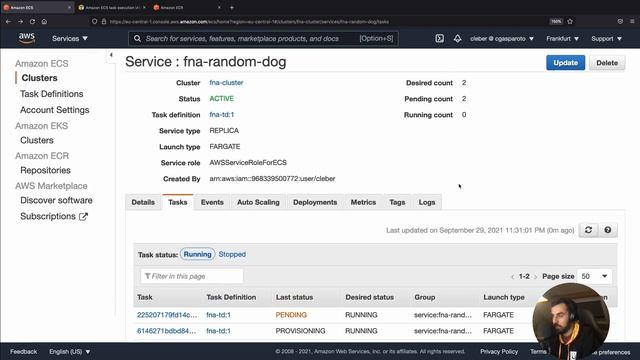Open the notifications bell icon
Viewport: 640px width, 360px height.
pyautogui.click(x=457, y=38)
